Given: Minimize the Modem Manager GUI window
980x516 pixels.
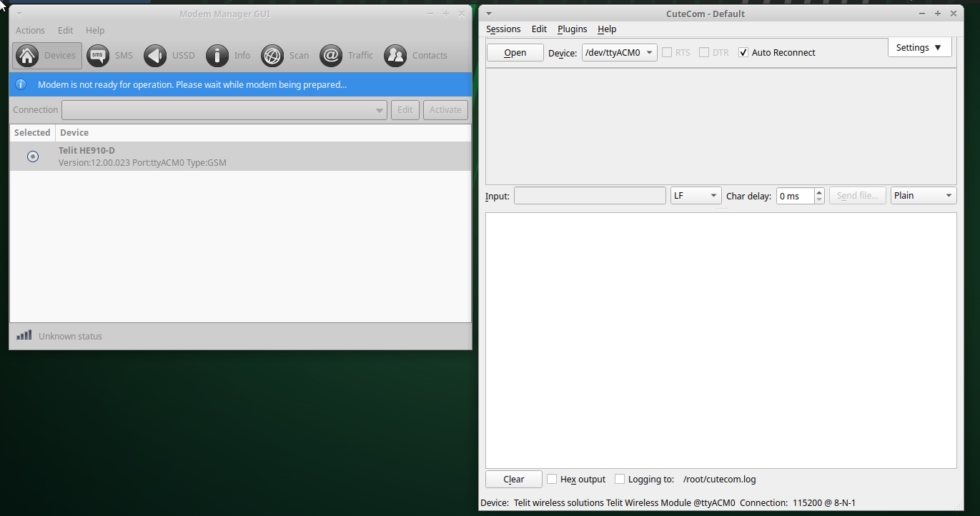Looking at the screenshot, I should [430, 14].
